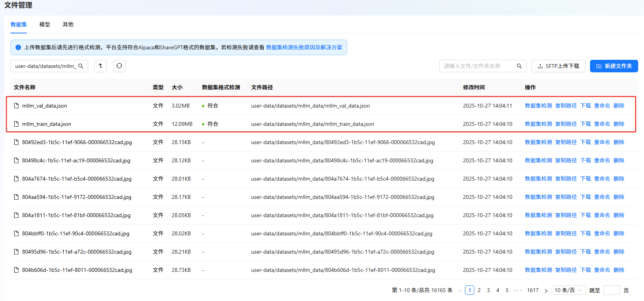Delete the mllm_val_data.json file
This screenshot has width=644, height=301.
pos(619,106)
